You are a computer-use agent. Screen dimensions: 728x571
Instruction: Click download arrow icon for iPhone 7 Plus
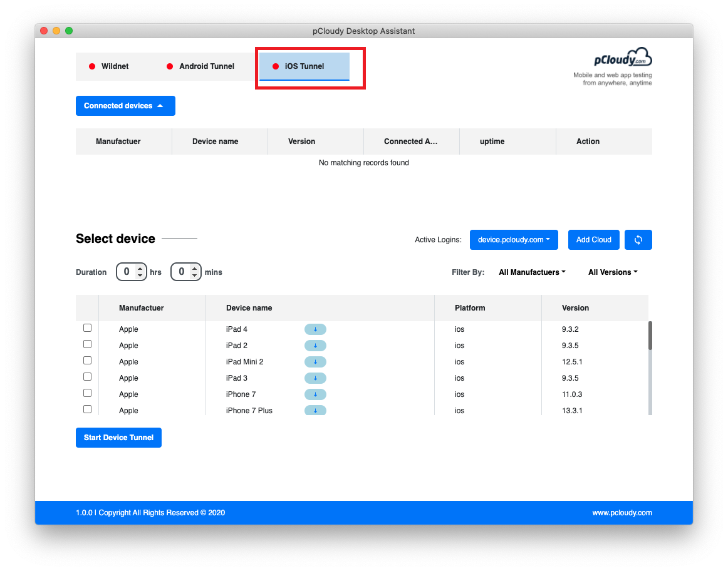[315, 410]
